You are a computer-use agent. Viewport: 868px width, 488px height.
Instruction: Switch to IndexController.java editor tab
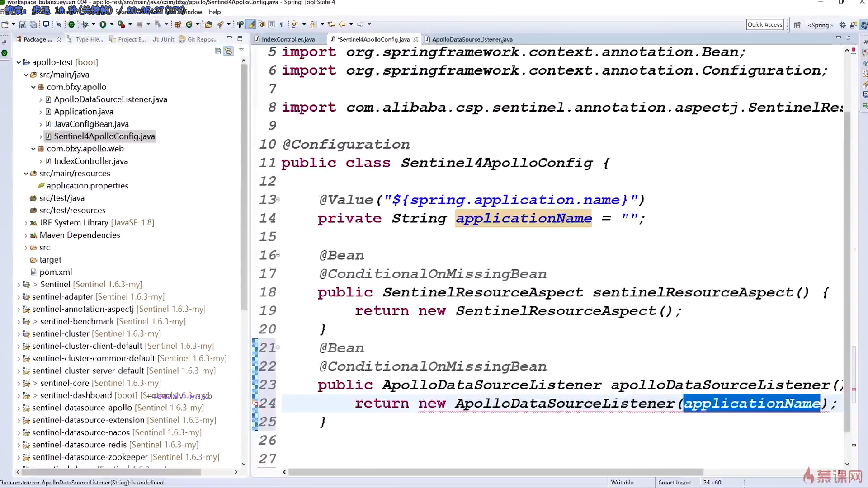pos(288,39)
